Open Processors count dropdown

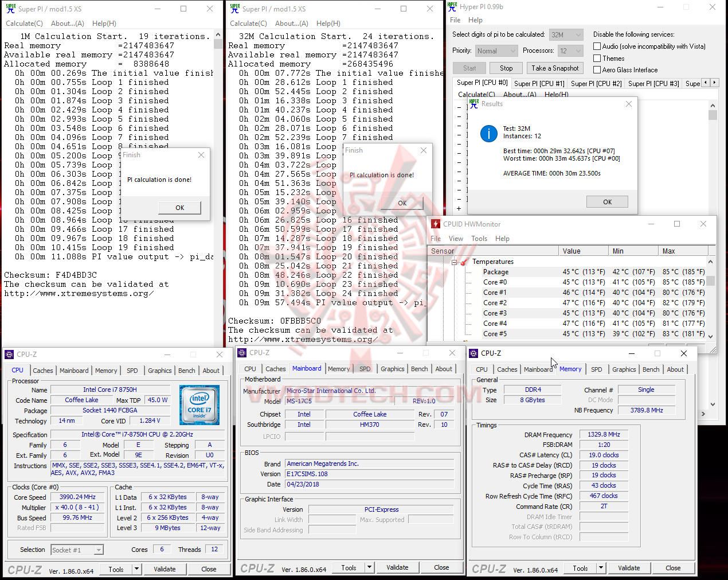570,50
